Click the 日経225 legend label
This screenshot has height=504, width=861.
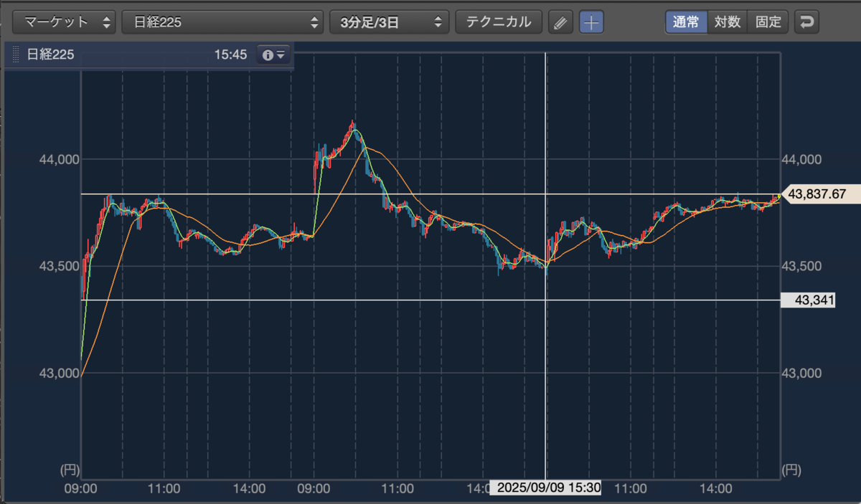[50, 54]
